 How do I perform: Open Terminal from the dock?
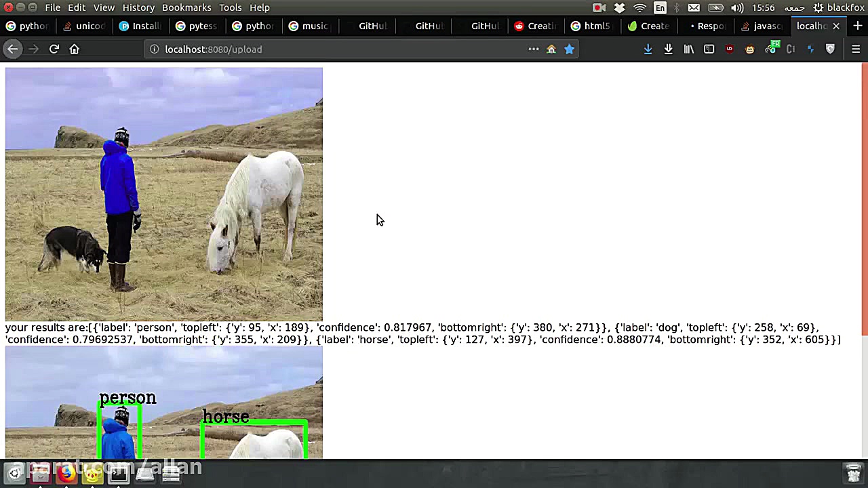[x=119, y=472]
